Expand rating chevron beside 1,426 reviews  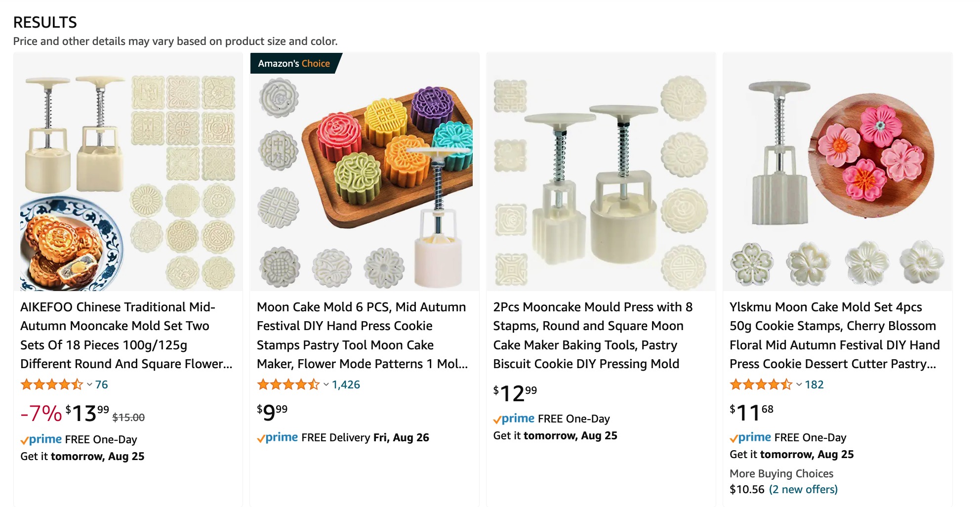pyautogui.click(x=326, y=384)
